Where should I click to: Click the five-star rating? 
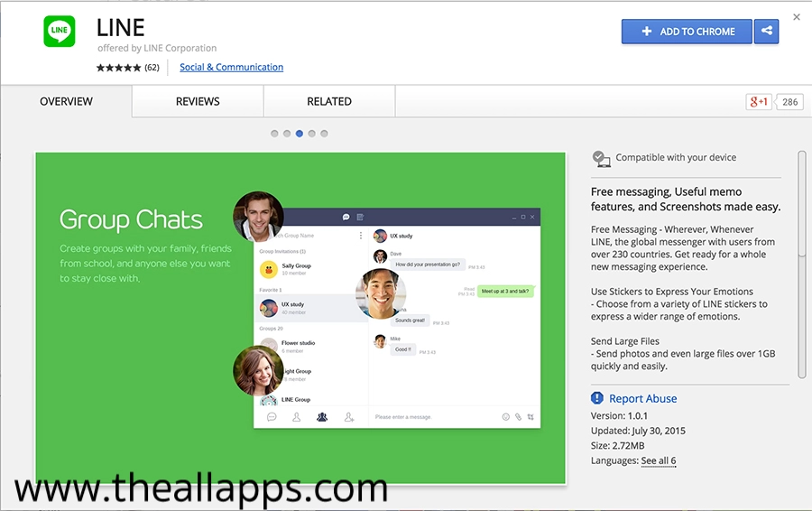click(118, 68)
